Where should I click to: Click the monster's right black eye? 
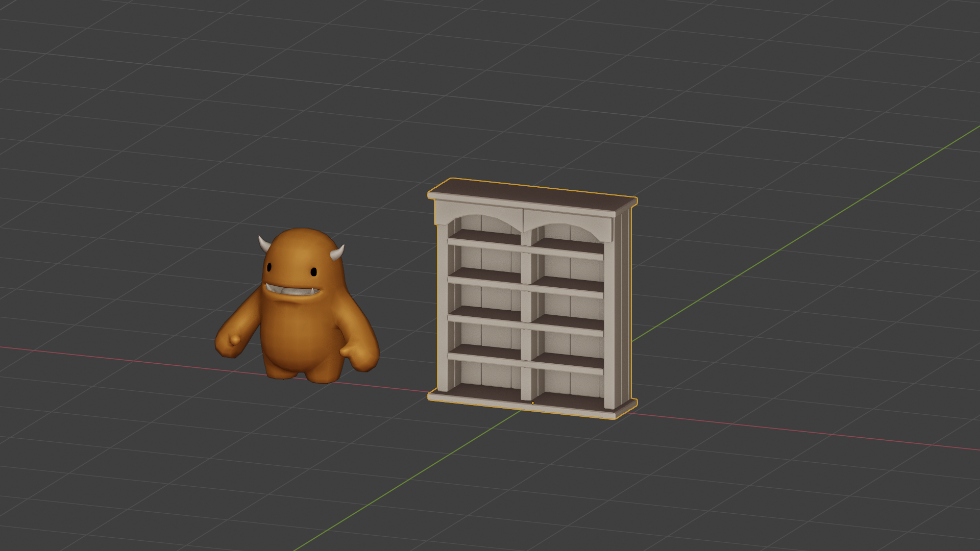tap(314, 272)
